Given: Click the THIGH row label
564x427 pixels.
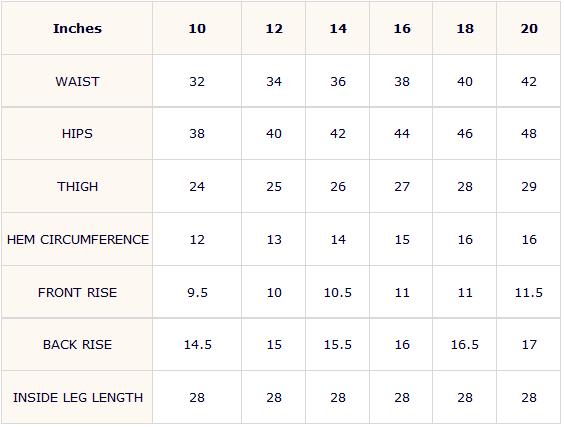Looking at the screenshot, I should pos(77,187).
